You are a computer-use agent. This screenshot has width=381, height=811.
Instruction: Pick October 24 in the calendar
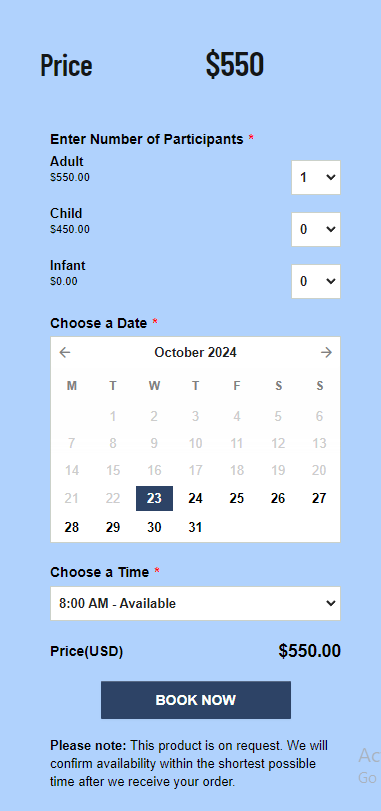[195, 498]
